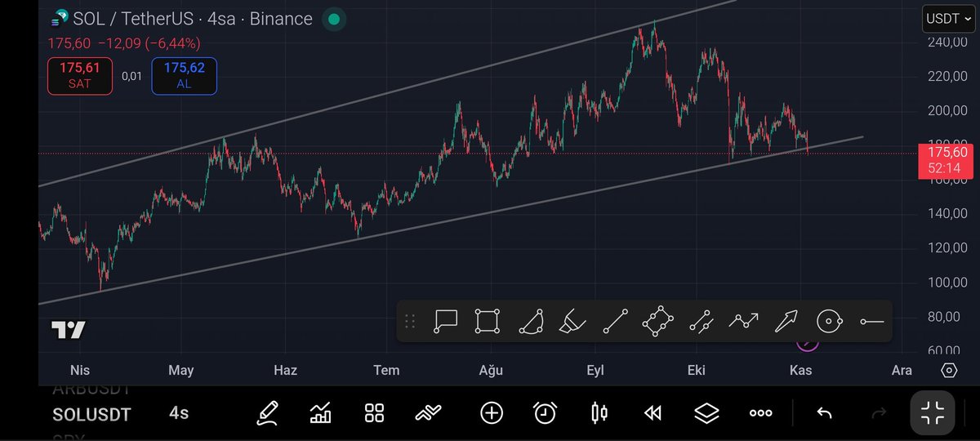The width and height of the screenshot is (980, 441).
Task: Click the 240,00 price axis label
Action: (947, 42)
